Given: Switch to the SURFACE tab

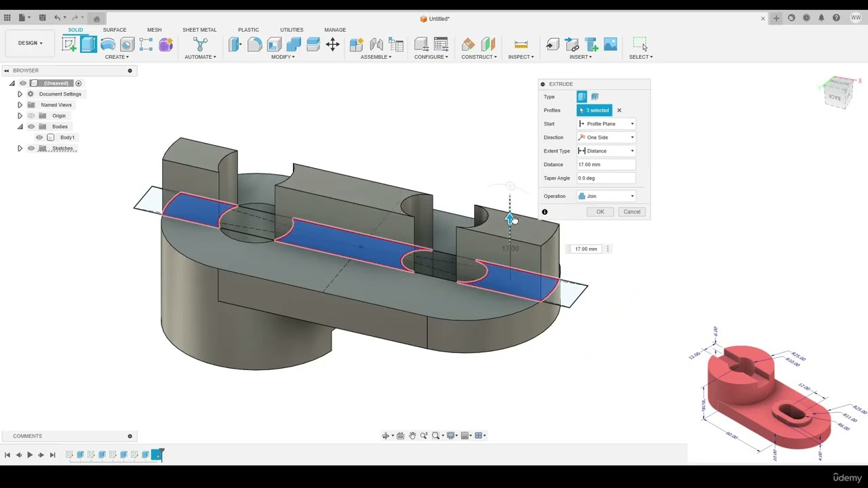Looking at the screenshot, I should 115,30.
